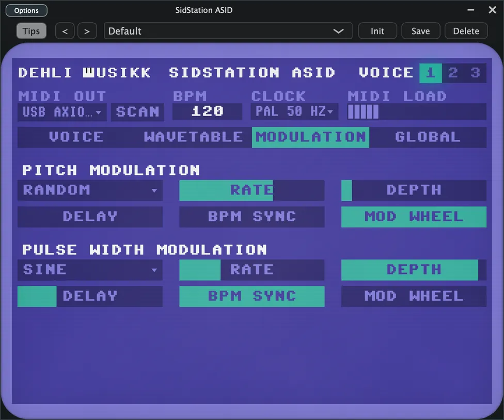Click the MIDI Load meter
The width and height of the screenshot is (504, 420).
tap(417, 112)
